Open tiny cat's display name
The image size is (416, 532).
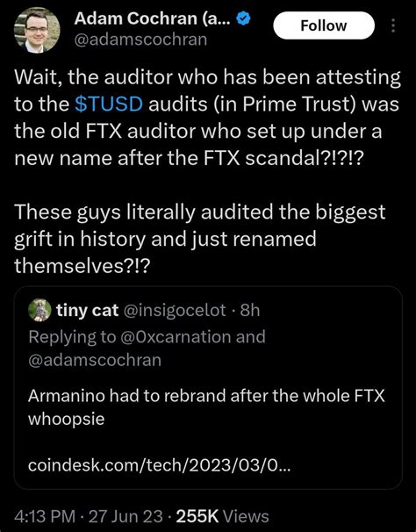(x=88, y=310)
